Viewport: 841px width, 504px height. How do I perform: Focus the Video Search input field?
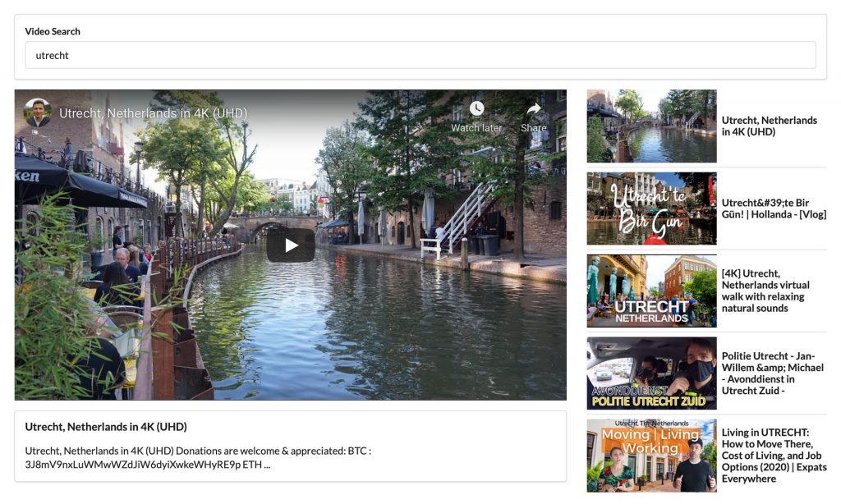point(420,55)
